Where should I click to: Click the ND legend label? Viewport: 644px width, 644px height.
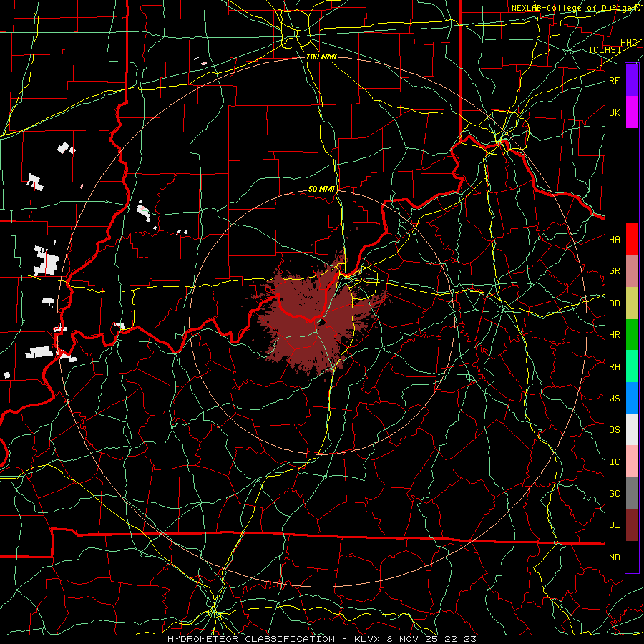[614, 557]
